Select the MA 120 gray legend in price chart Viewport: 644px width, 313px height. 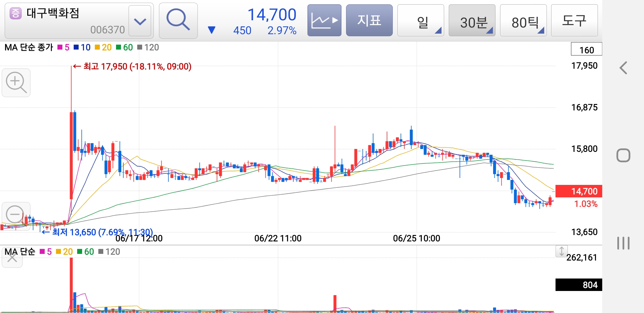(x=148, y=47)
